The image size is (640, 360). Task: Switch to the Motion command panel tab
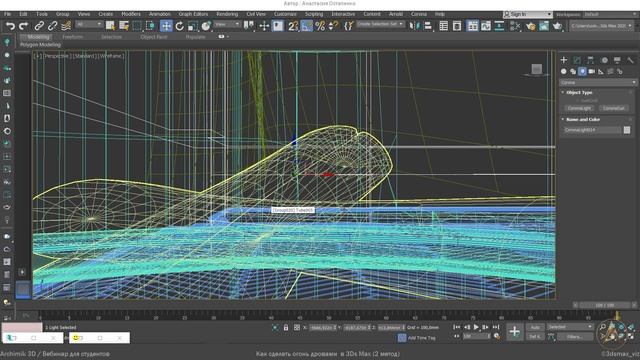[604, 60]
